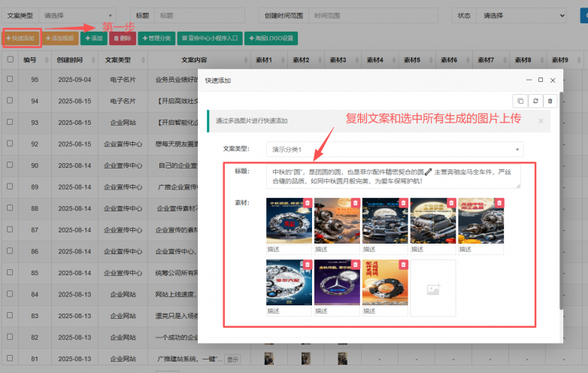Image resolution: width=588 pixels, height=373 pixels.
Task: Open the 菲尔汽配 round moon thumbnail
Action: click(x=289, y=283)
